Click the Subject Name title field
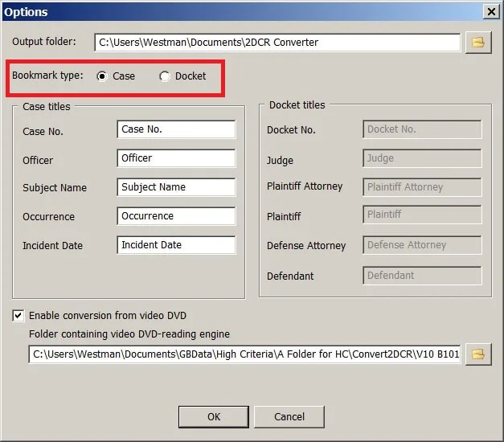The width and height of the screenshot is (504, 442). [176, 187]
